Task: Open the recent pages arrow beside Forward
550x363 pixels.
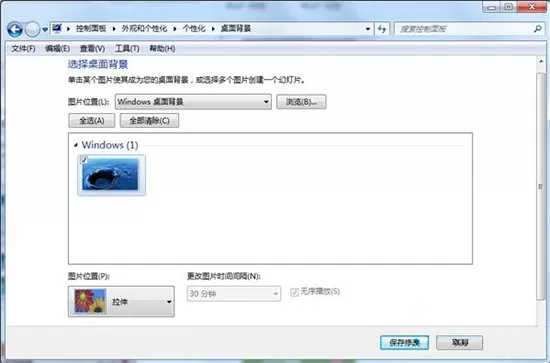Action: [45, 30]
